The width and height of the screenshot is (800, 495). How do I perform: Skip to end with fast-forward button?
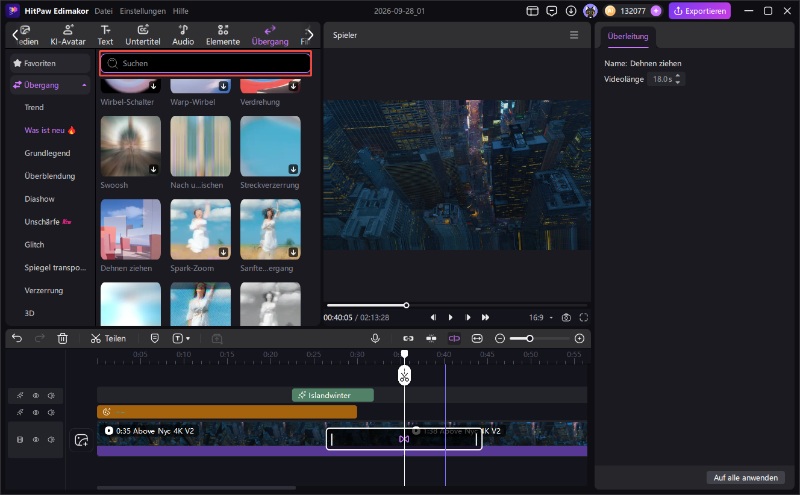pyautogui.click(x=485, y=317)
